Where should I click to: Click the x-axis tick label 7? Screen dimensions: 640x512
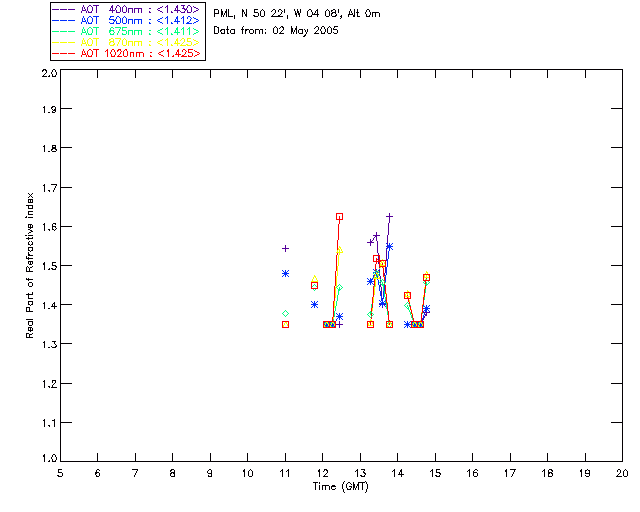tap(135, 473)
